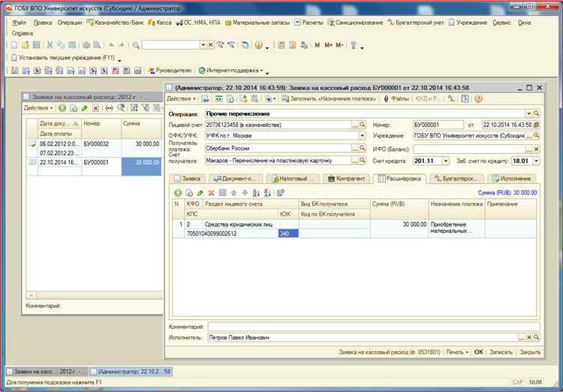Open the Материальные запасы menu

point(257,23)
